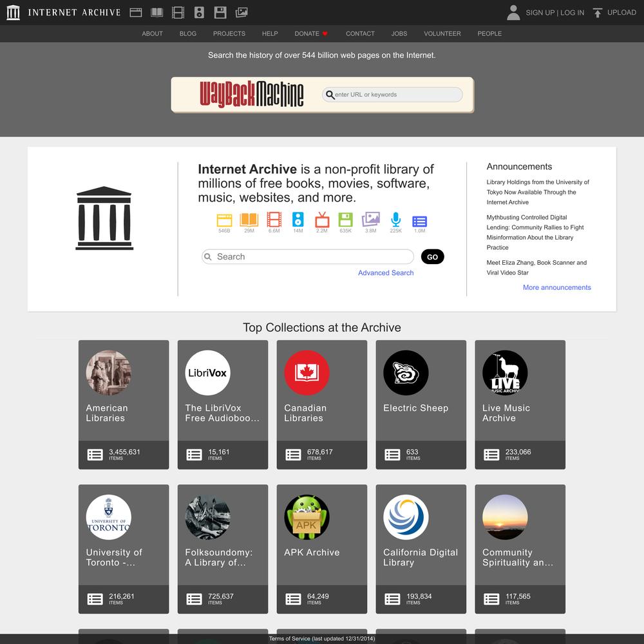Open the Mythbusting Controlled Digital Lending announcement
Image resolution: width=644 pixels, height=644 pixels.
[535, 232]
